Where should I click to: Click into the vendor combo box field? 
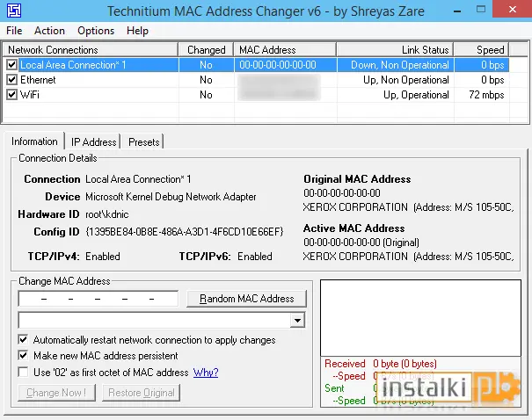[x=155, y=320]
